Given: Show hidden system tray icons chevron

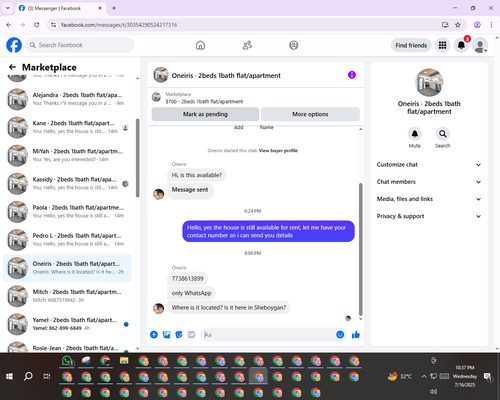Looking at the screenshot, I should (x=424, y=376).
